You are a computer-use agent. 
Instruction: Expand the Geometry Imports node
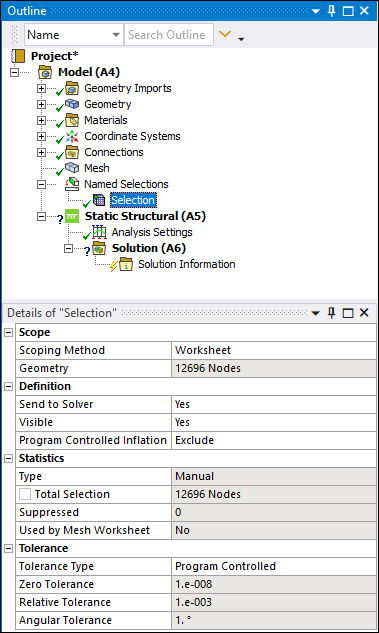41,88
